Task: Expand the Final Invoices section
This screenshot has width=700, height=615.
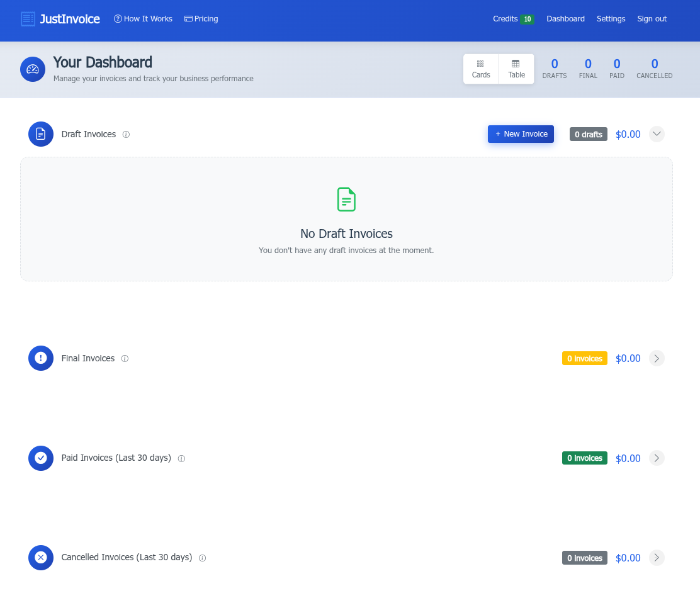Action: point(656,358)
